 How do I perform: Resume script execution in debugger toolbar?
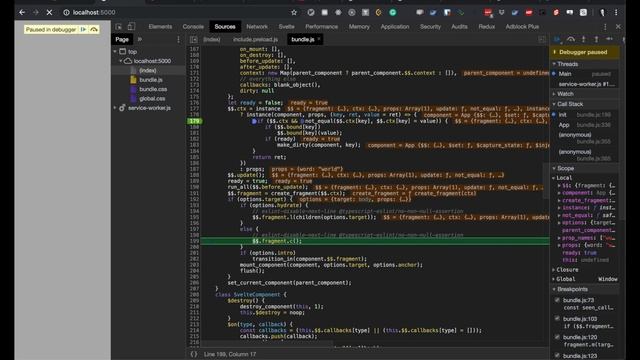point(557,39)
